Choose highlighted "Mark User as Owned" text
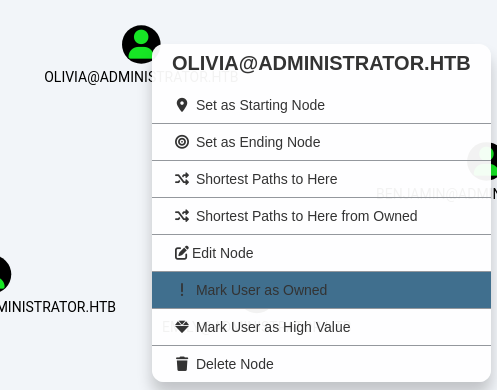497x390 pixels. [261, 290]
